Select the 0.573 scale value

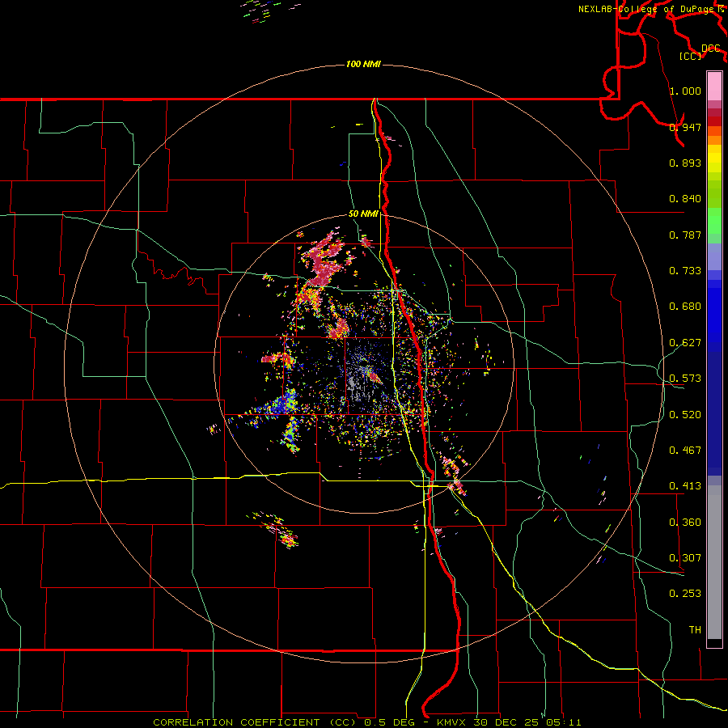click(685, 379)
